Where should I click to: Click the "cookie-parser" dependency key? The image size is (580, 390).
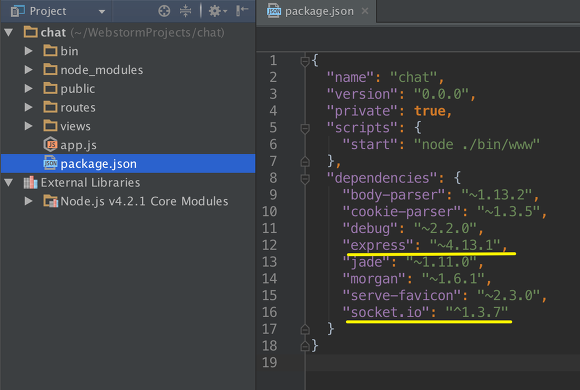401,211
